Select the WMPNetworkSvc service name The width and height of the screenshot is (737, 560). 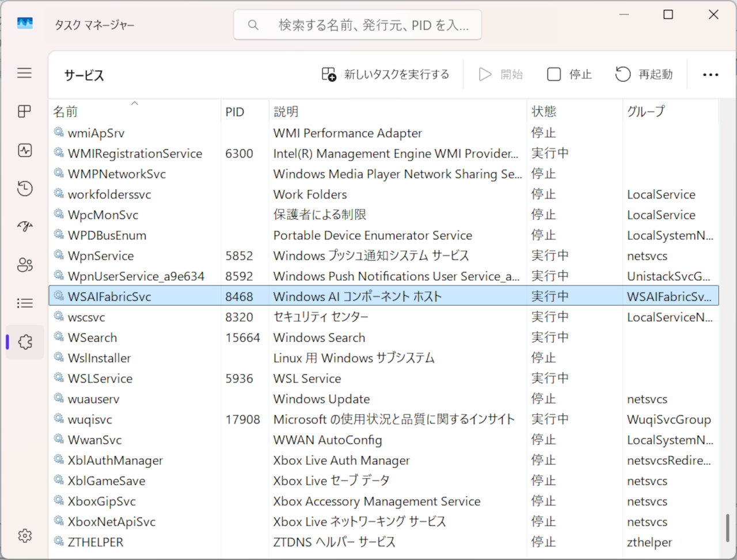point(116,174)
